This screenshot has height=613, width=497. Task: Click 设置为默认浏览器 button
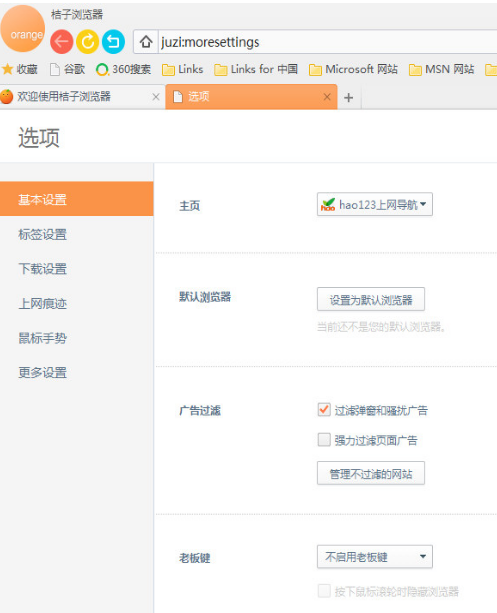[x=371, y=299]
